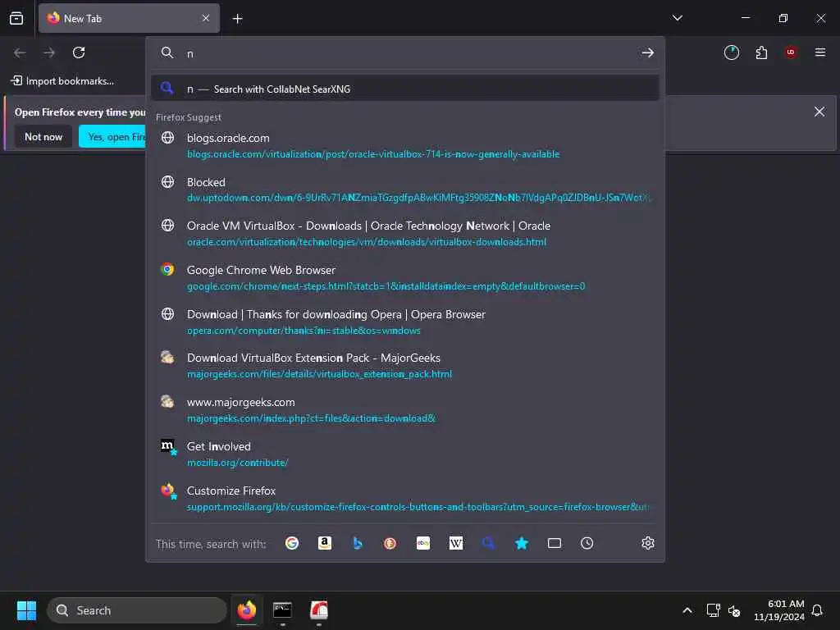This screenshot has height=630, width=840.
Task: Reload the current page
Action: click(79, 52)
